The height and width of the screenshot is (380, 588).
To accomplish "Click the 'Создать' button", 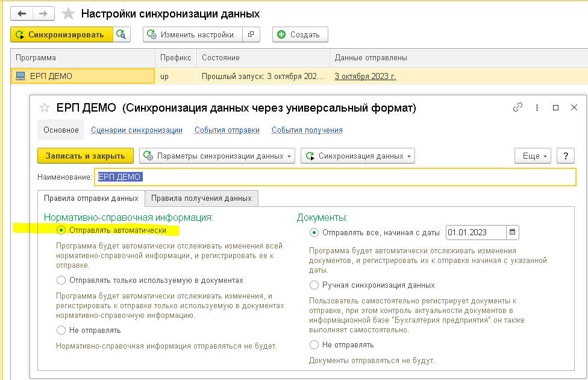I will tap(300, 34).
